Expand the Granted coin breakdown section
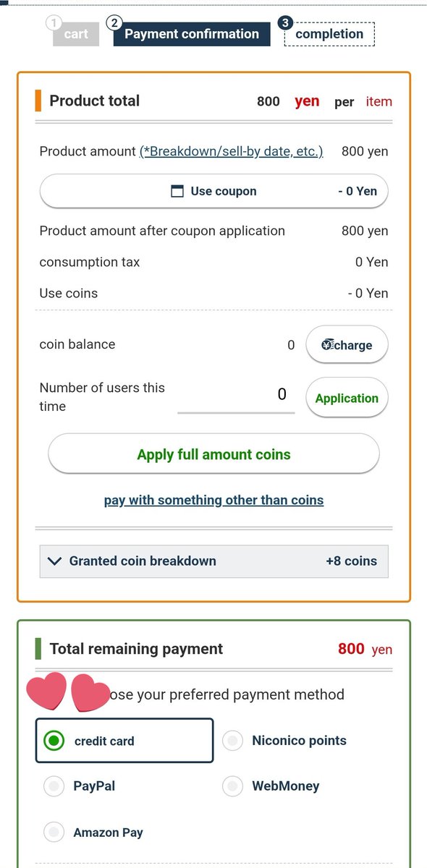Screen dimensions: 427x868 coord(213,561)
